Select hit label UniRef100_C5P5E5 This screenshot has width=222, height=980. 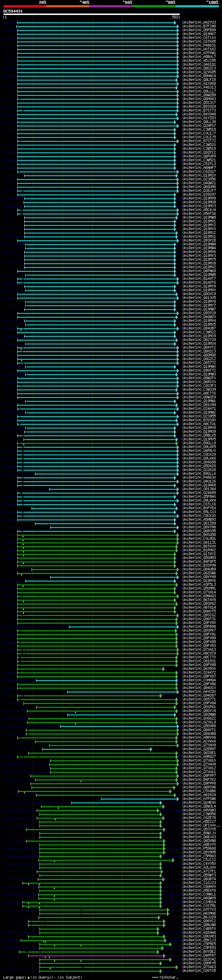point(199,944)
